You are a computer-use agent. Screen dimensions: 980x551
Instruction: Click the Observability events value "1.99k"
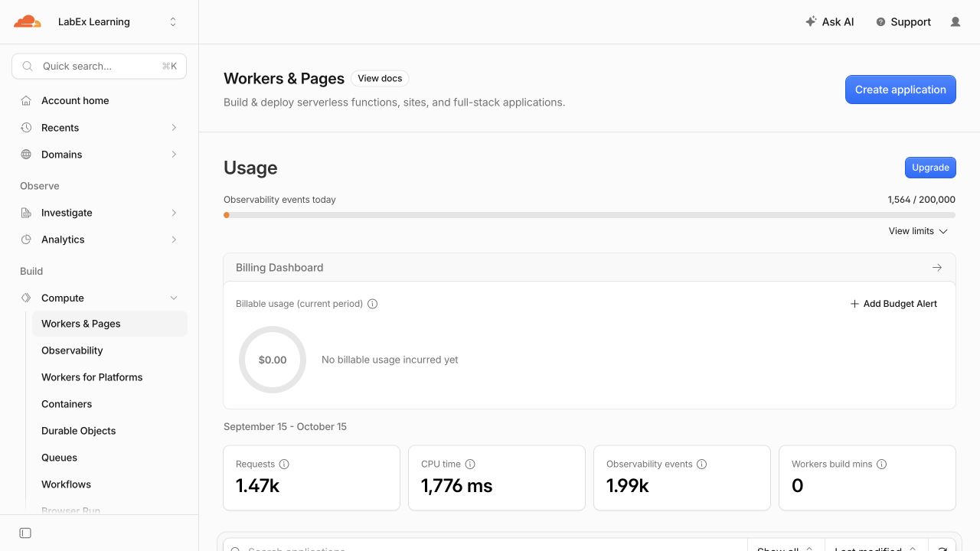[628, 486]
